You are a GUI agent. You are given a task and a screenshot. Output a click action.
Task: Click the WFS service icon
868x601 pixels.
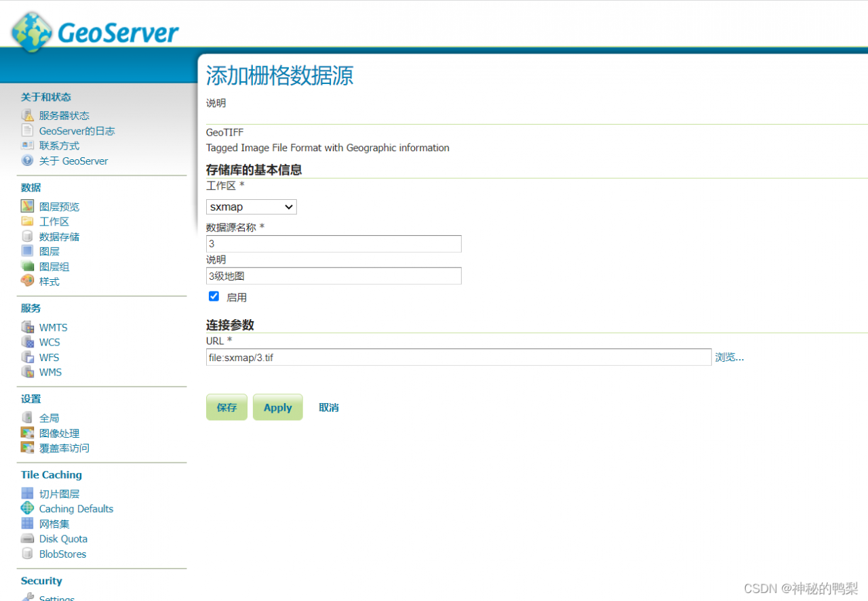click(x=27, y=356)
